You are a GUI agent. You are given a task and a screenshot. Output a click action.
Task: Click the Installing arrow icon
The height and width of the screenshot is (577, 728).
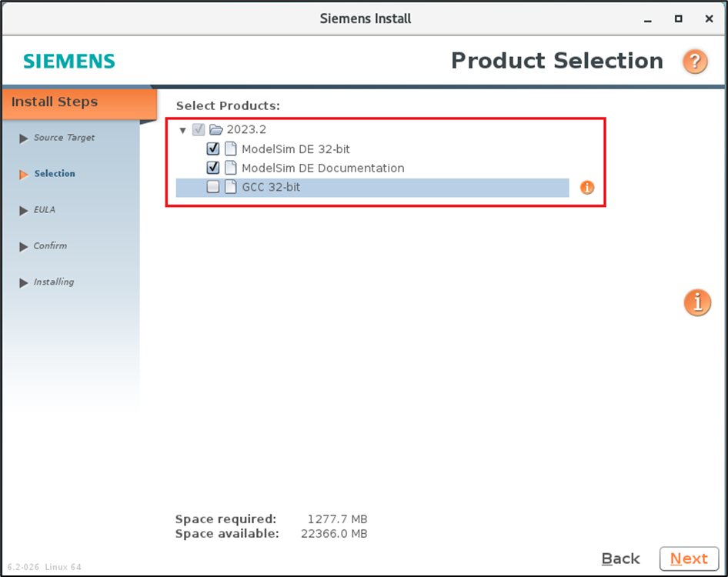point(23,282)
